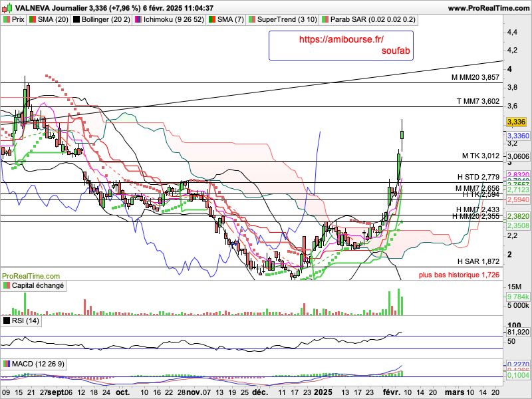Click the green price tag 2,3508
The width and height of the screenshot is (532, 399).
tap(518, 225)
